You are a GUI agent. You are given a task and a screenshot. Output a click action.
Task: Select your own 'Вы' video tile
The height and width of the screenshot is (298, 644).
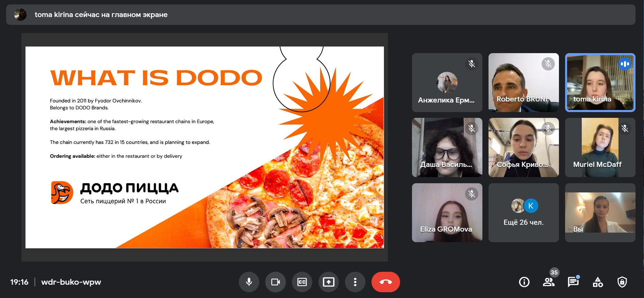click(600, 213)
